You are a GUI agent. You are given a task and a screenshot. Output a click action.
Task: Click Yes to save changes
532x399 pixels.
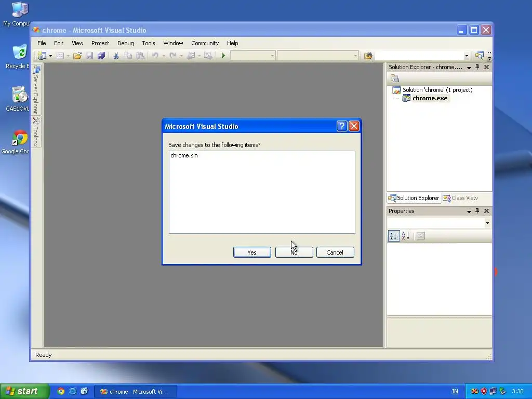[x=252, y=252]
